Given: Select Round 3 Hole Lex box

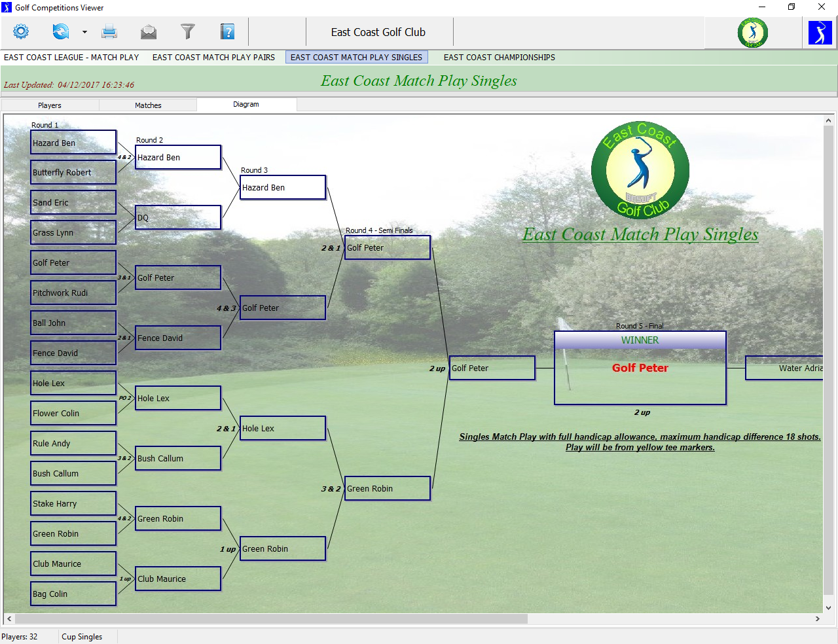Looking at the screenshot, I should [x=283, y=428].
